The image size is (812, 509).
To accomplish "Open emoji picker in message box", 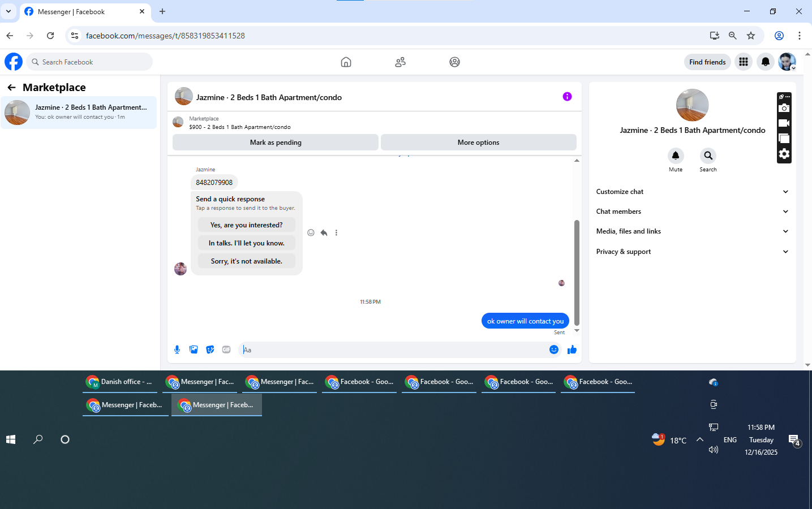I will [x=554, y=350].
